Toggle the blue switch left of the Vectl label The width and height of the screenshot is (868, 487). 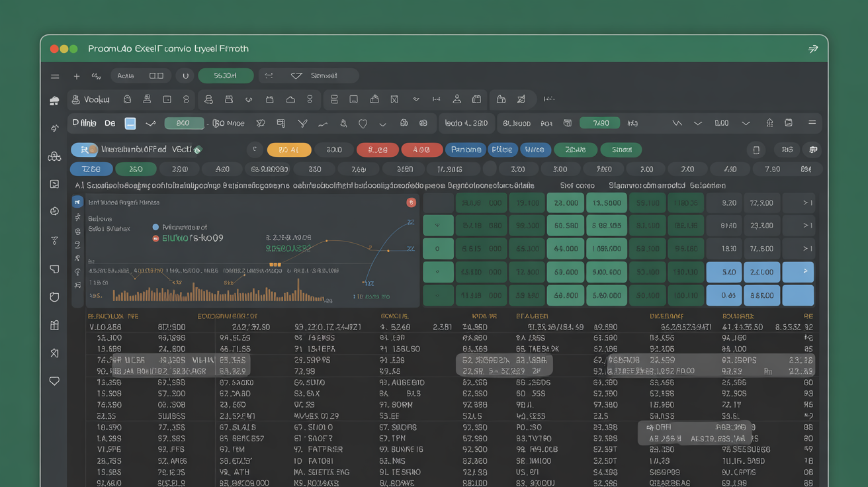[x=84, y=150]
